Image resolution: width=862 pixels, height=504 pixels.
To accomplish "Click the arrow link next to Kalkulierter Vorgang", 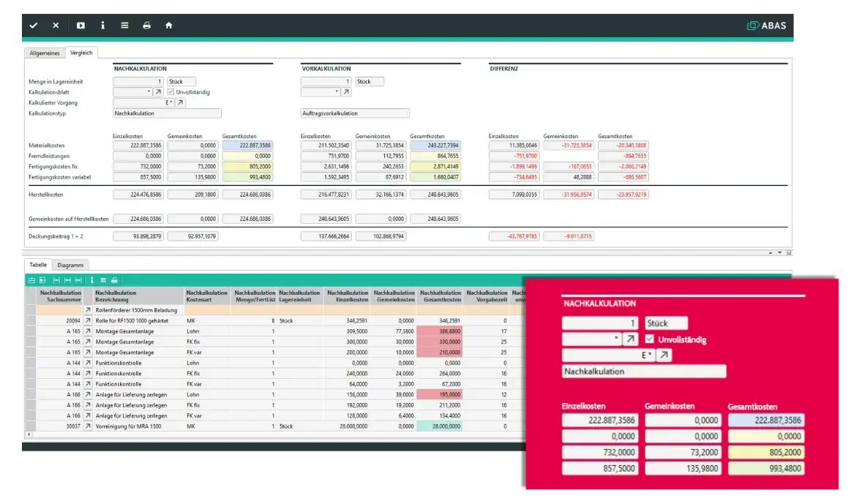I will tap(179, 102).
